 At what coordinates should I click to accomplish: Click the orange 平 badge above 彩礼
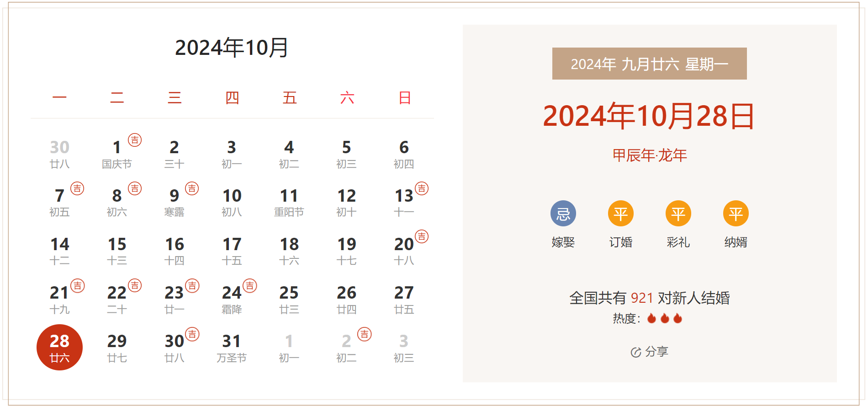tap(678, 214)
